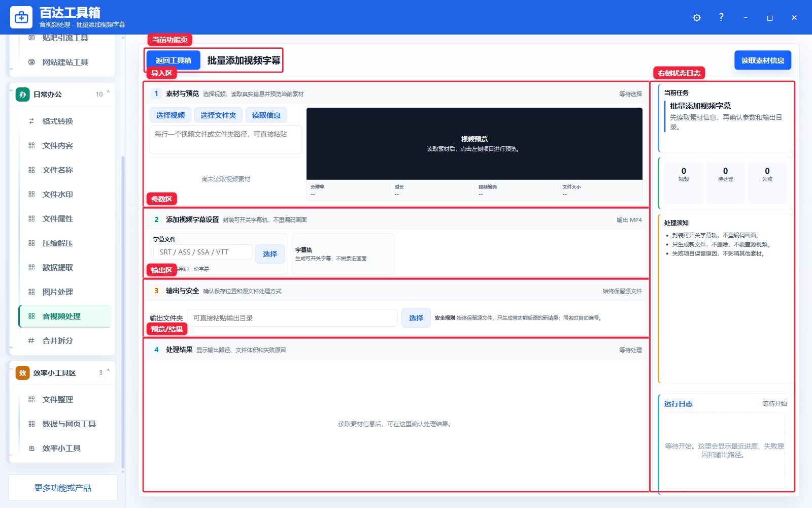812x508 pixels.
Task: Click the 字幕轨 option card
Action: [343, 254]
